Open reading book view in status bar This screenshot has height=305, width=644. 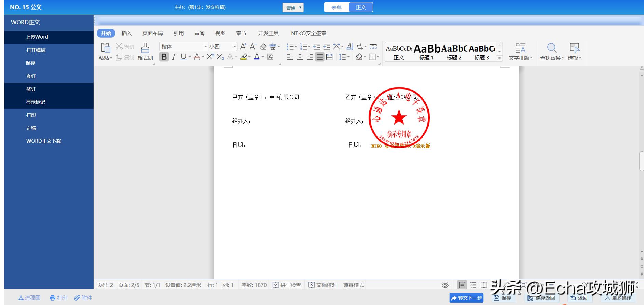click(x=484, y=285)
